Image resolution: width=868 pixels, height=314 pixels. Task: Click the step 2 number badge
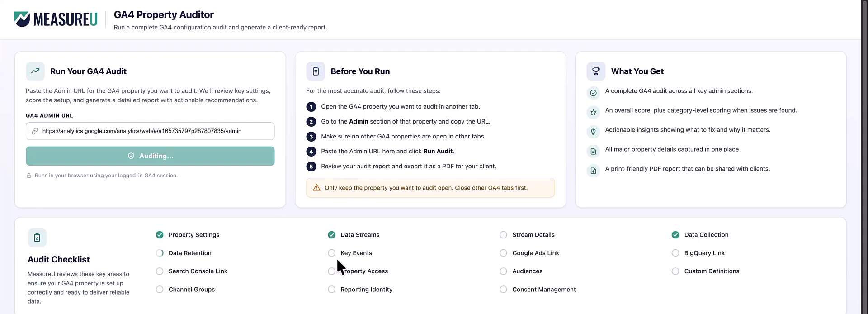[311, 122]
